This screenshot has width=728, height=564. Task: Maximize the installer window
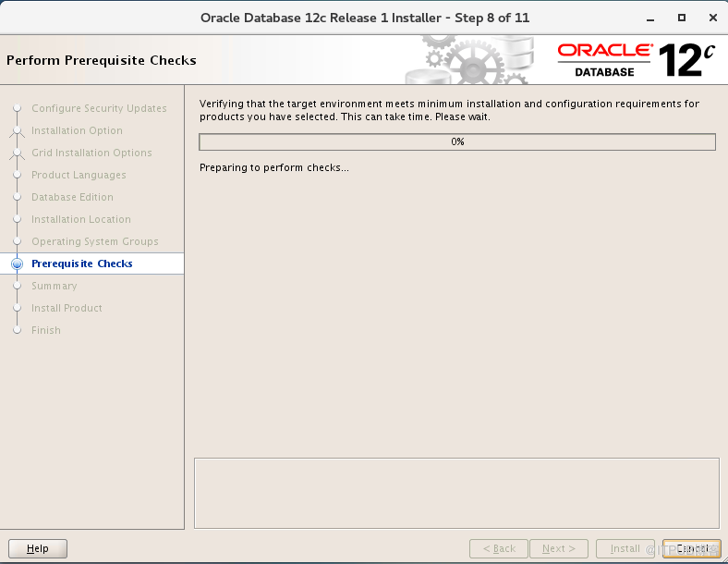tap(682, 18)
